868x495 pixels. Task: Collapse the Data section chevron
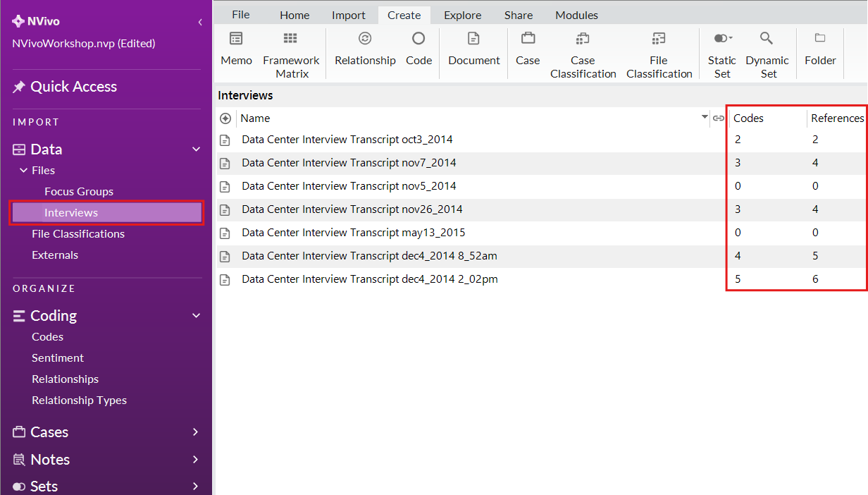[x=197, y=149]
